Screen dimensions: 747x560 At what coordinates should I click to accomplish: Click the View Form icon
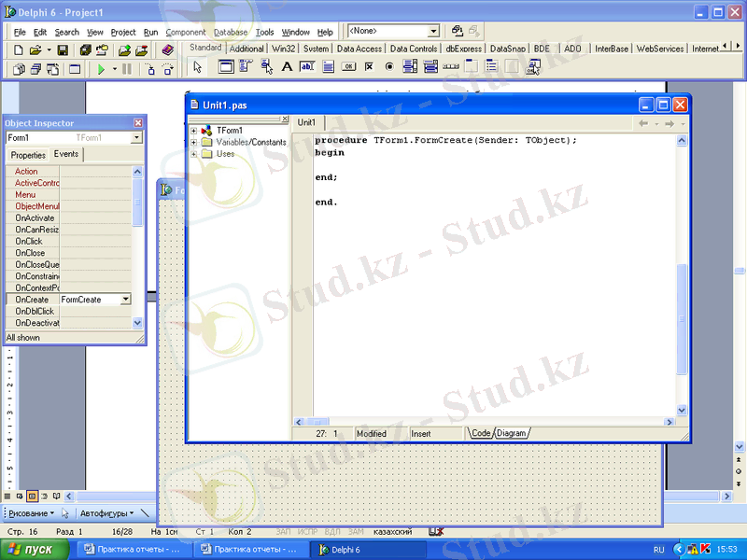35,69
